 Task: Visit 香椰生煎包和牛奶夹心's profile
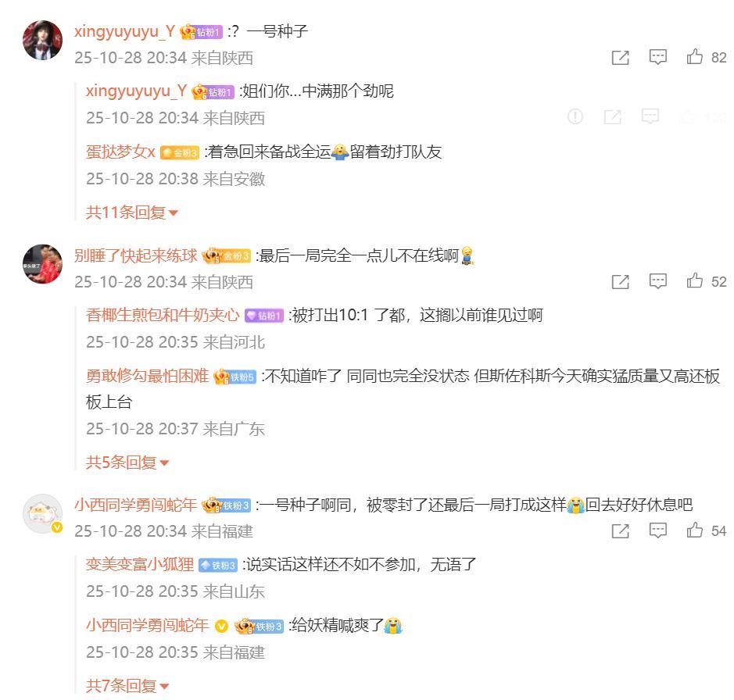coord(163,315)
